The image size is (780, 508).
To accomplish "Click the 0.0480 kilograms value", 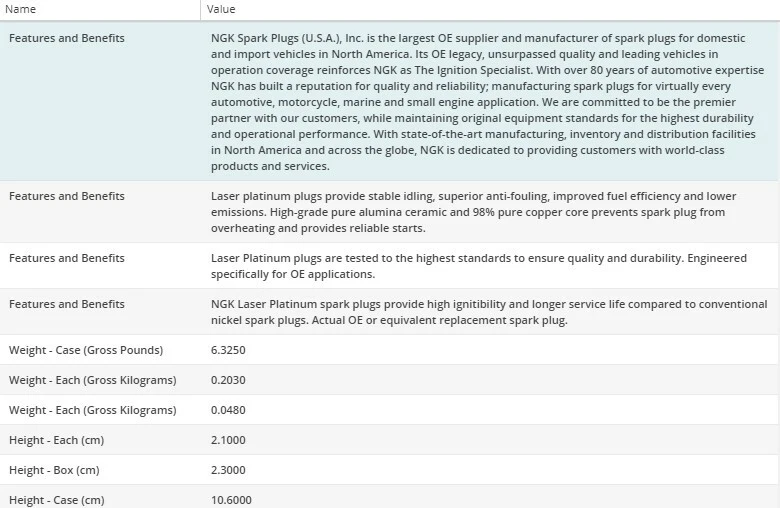I will [229, 410].
